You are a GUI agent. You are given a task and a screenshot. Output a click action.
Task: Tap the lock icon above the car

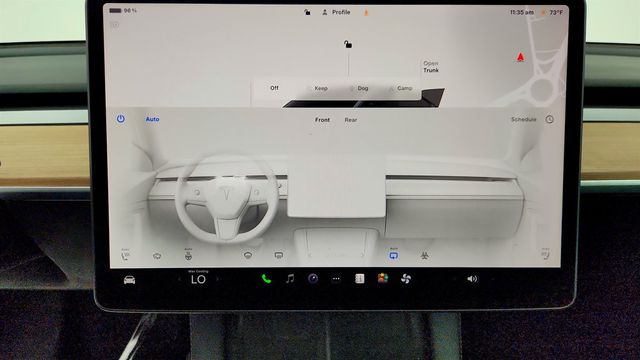[x=348, y=44]
